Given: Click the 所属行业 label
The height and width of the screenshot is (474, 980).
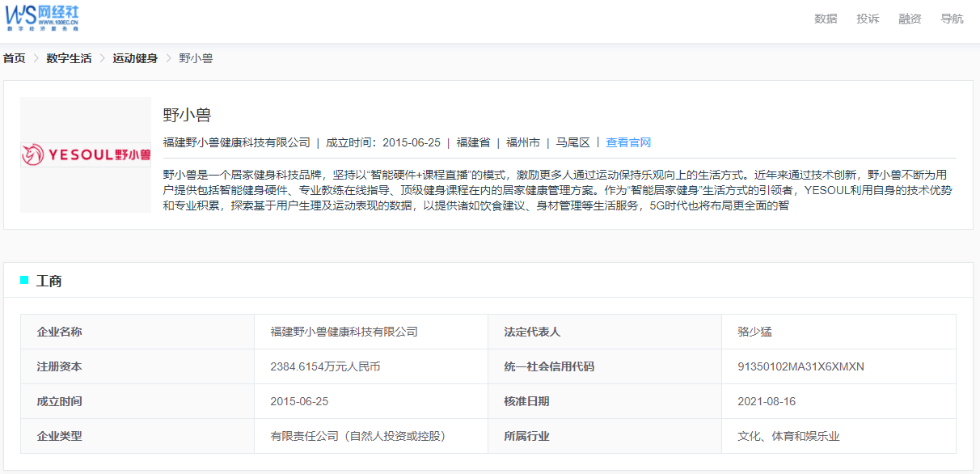Looking at the screenshot, I should pos(526,436).
